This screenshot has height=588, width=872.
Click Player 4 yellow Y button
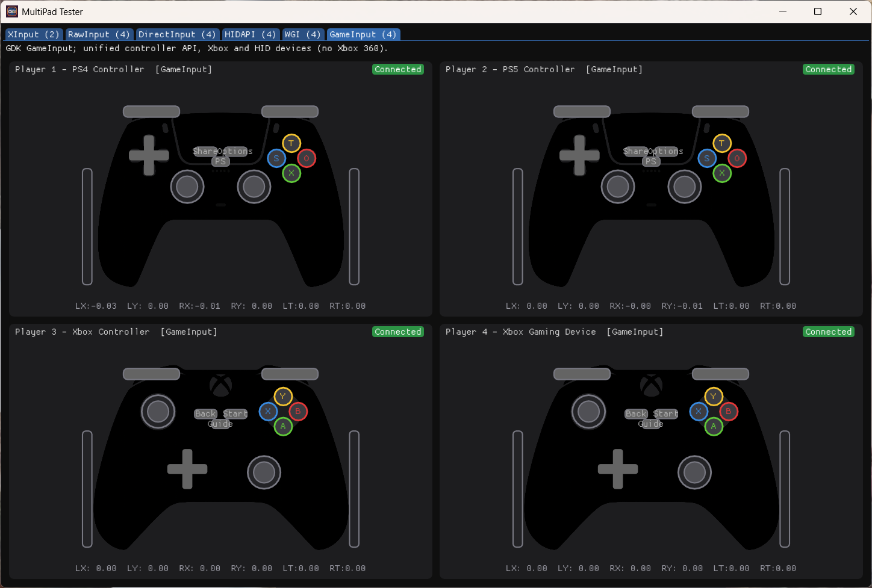point(714,396)
